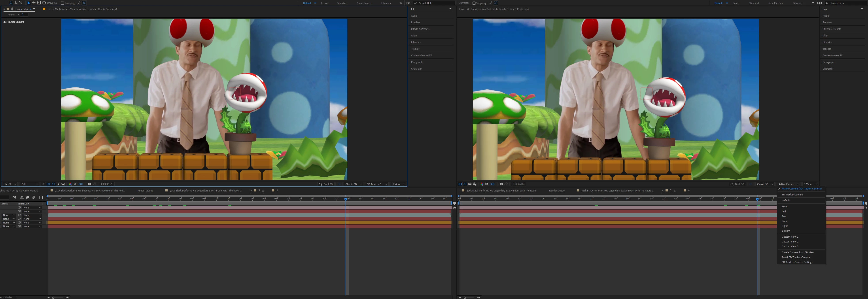
Task: Switch to Small Screen workspace in right window
Action: tap(776, 3)
